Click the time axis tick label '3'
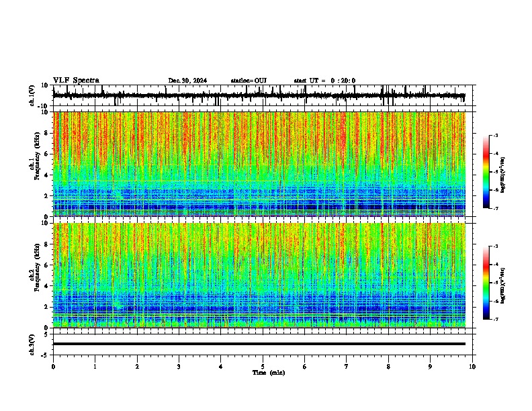Screen dimensions: 532x411 179,367
